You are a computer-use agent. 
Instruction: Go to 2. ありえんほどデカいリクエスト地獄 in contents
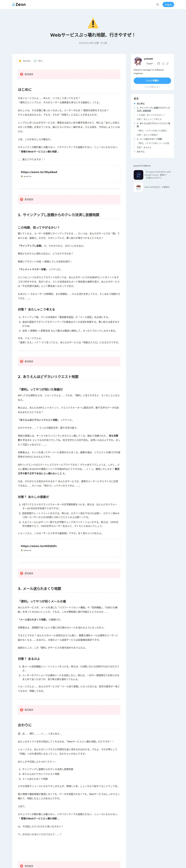pyautogui.click(x=154, y=125)
